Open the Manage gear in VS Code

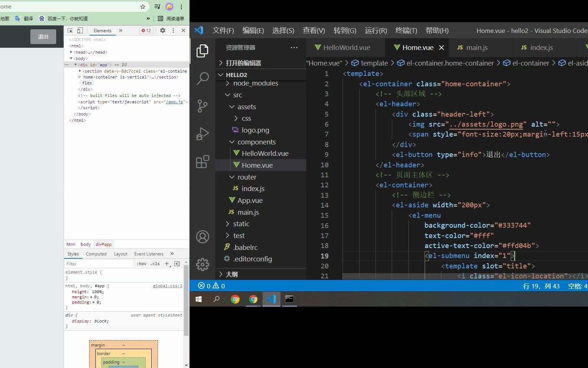pyautogui.click(x=202, y=264)
